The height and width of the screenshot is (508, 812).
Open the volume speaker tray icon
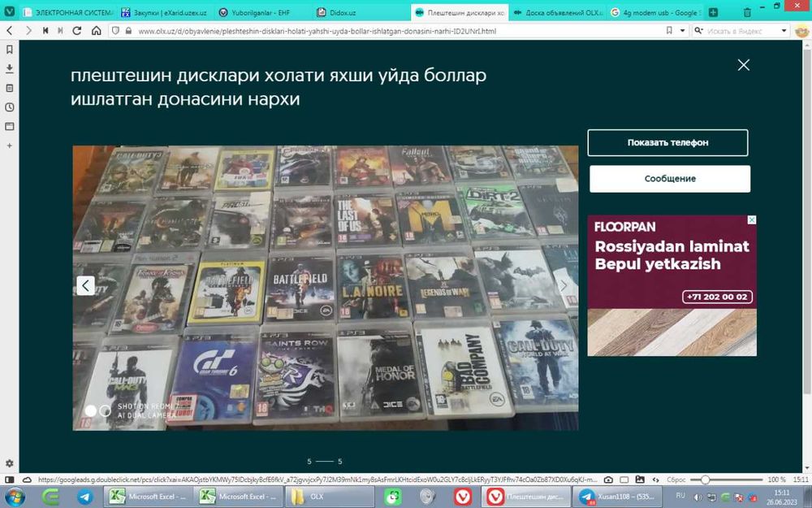point(698,497)
